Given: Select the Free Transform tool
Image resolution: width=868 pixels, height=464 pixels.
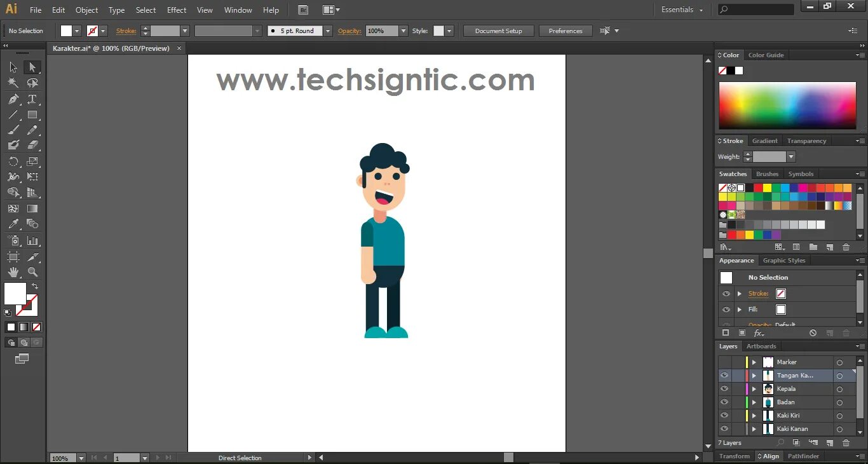Looking at the screenshot, I should pyautogui.click(x=32, y=177).
